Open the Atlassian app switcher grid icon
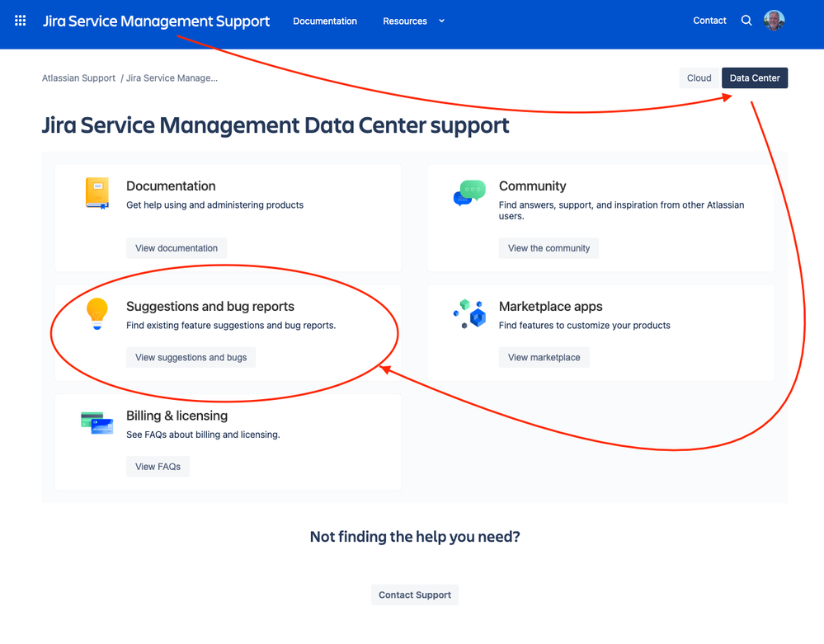This screenshot has width=824, height=644. point(20,21)
